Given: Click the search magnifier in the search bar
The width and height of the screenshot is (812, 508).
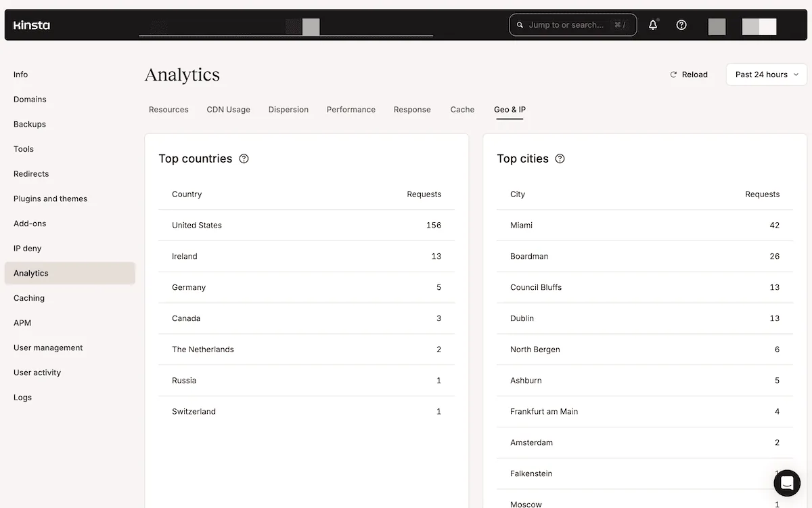Looking at the screenshot, I should click(x=520, y=24).
